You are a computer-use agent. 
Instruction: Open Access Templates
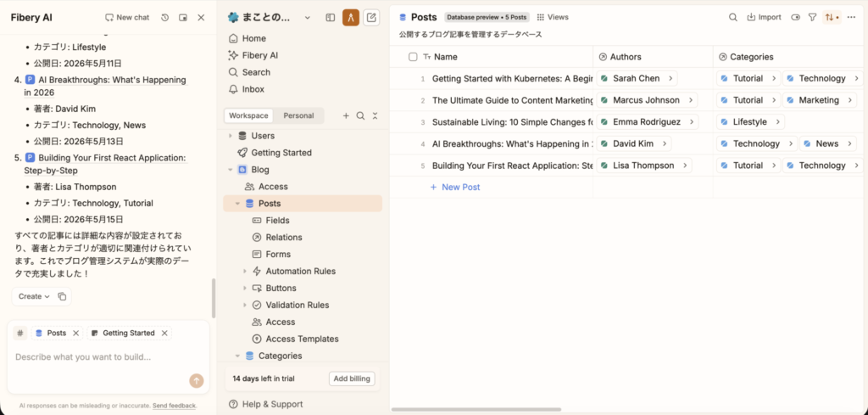(303, 339)
